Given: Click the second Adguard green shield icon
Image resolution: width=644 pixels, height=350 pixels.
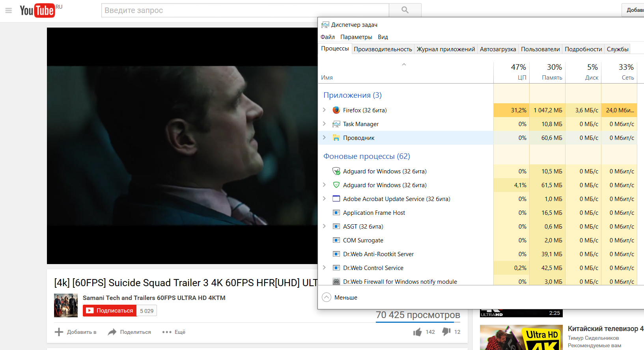Looking at the screenshot, I should pyautogui.click(x=336, y=185).
